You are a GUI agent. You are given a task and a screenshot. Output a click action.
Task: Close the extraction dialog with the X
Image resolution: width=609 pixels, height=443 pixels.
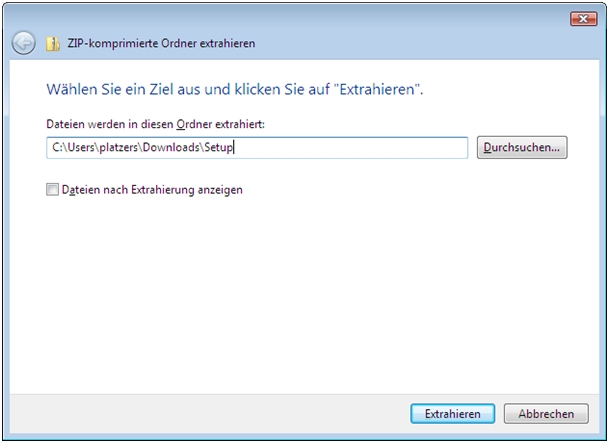pyautogui.click(x=583, y=18)
